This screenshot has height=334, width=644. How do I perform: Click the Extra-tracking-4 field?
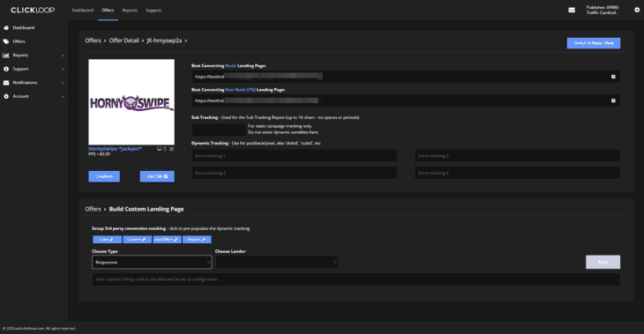[x=517, y=173]
